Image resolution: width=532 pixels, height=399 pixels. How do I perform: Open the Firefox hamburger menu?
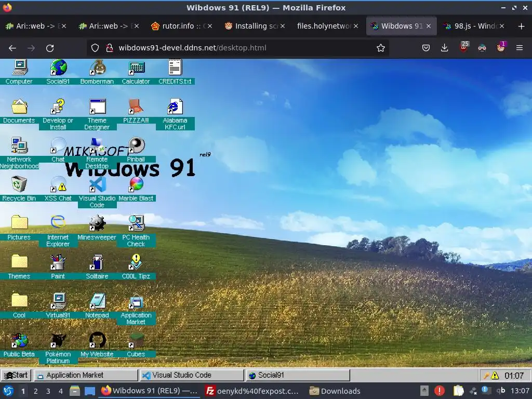coord(520,48)
